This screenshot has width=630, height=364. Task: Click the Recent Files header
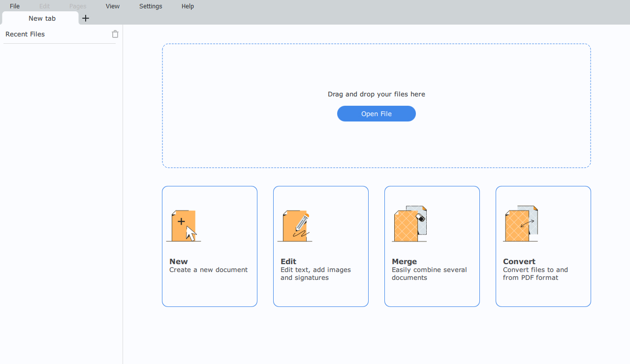click(x=25, y=34)
